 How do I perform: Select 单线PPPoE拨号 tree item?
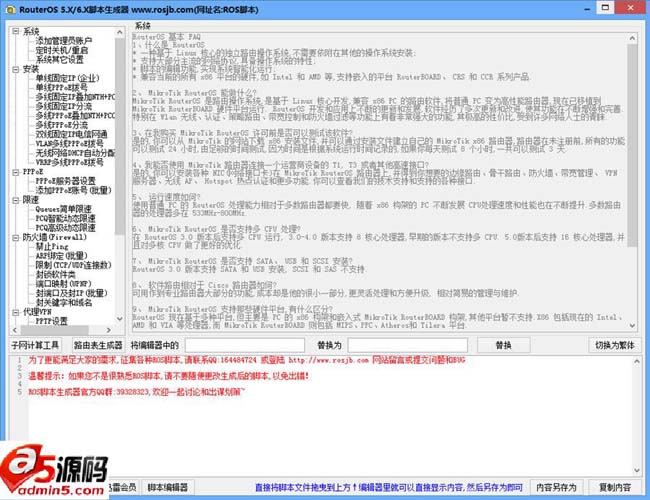pos(61,87)
